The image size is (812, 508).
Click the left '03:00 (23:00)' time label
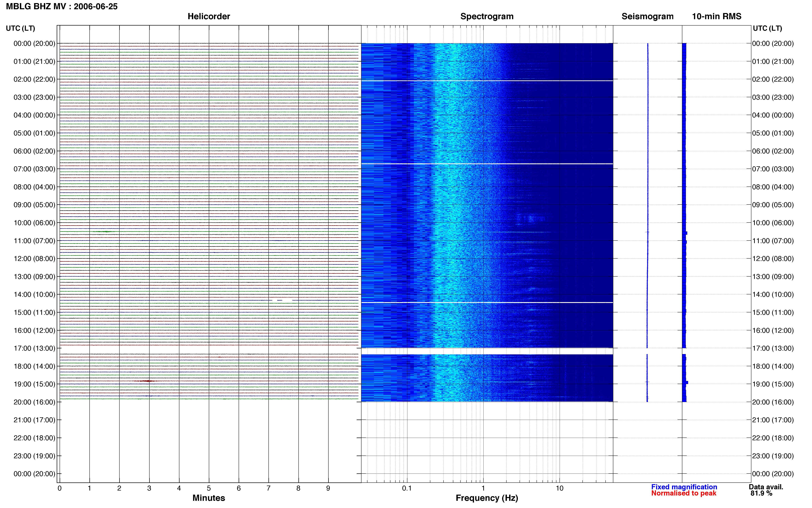tap(34, 97)
